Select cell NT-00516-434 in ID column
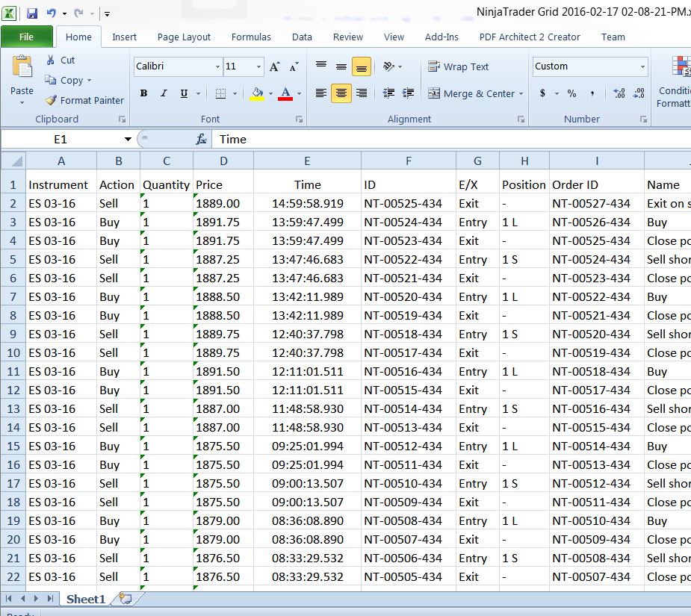This screenshot has height=616, width=691. click(x=409, y=371)
